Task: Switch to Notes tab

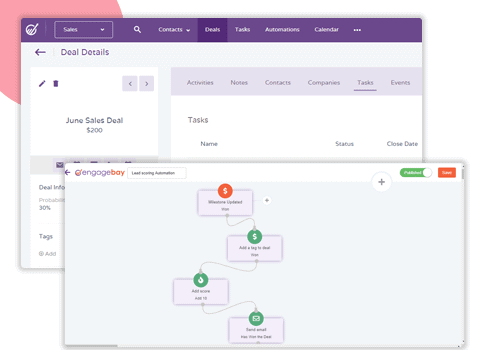Action: tap(239, 82)
